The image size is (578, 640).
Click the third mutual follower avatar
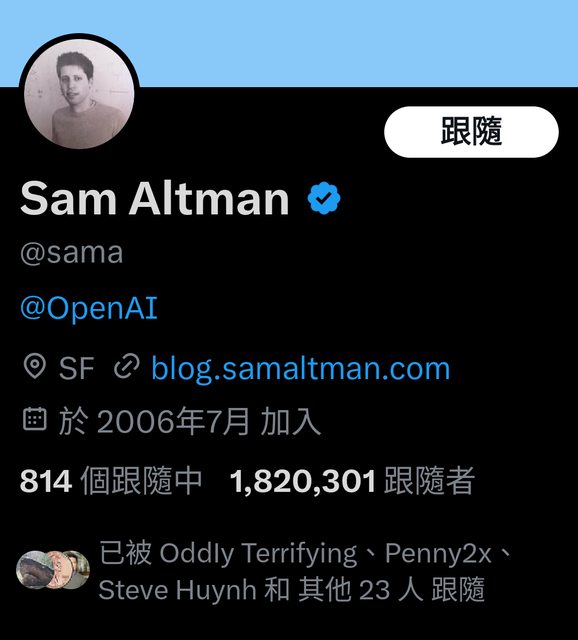(x=80, y=570)
